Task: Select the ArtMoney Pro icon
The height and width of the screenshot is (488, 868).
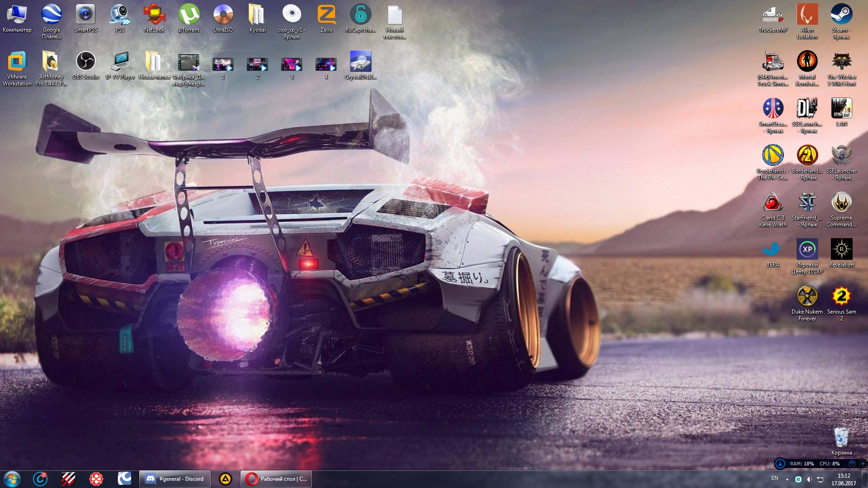Action: click(x=51, y=68)
